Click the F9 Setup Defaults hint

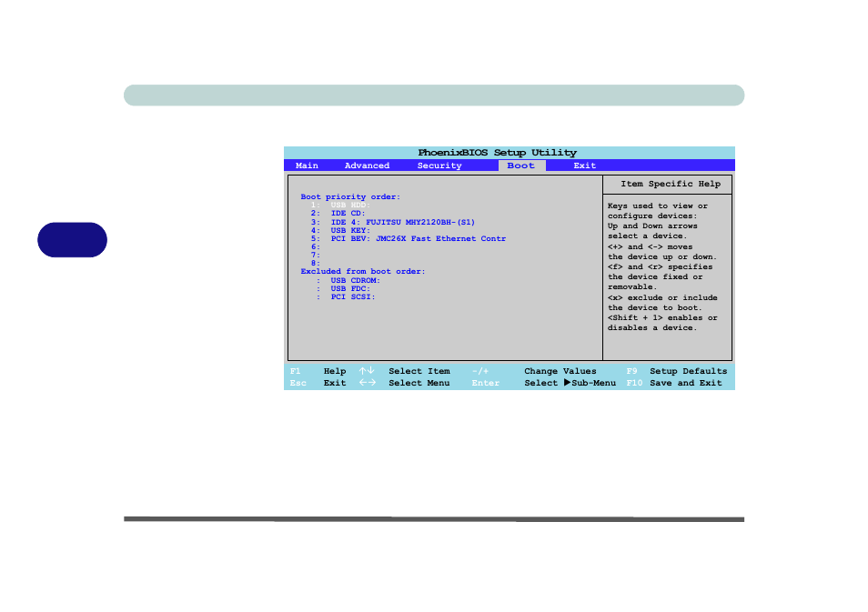(676, 371)
